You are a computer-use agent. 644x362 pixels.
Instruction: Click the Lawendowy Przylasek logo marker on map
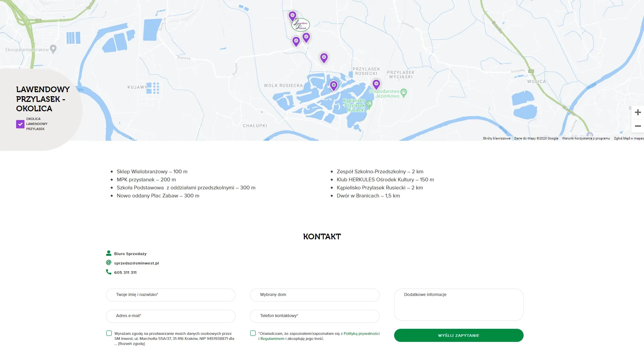point(301,25)
